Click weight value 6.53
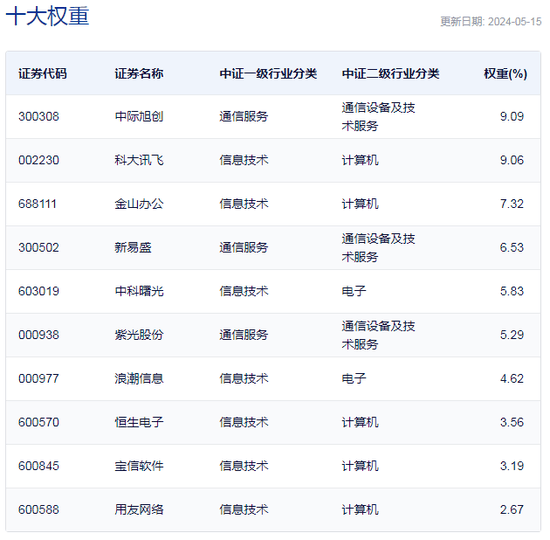This screenshot has height=540, width=550. 512,248
